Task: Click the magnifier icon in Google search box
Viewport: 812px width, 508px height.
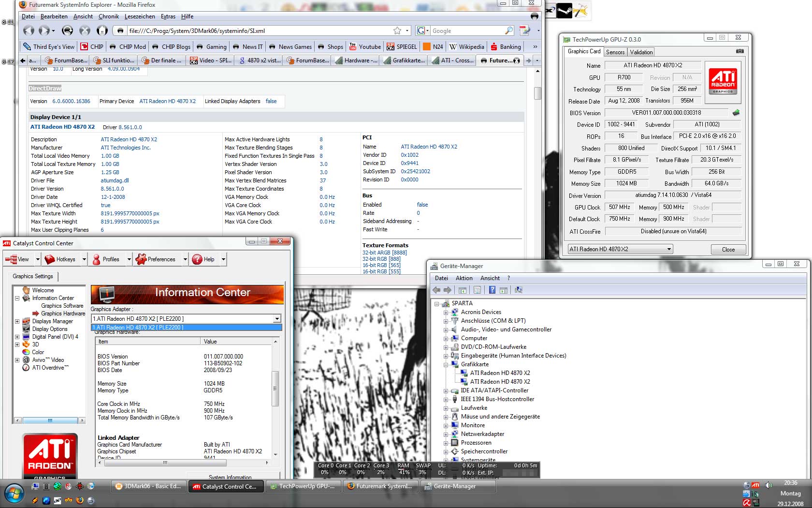Action: click(x=509, y=30)
